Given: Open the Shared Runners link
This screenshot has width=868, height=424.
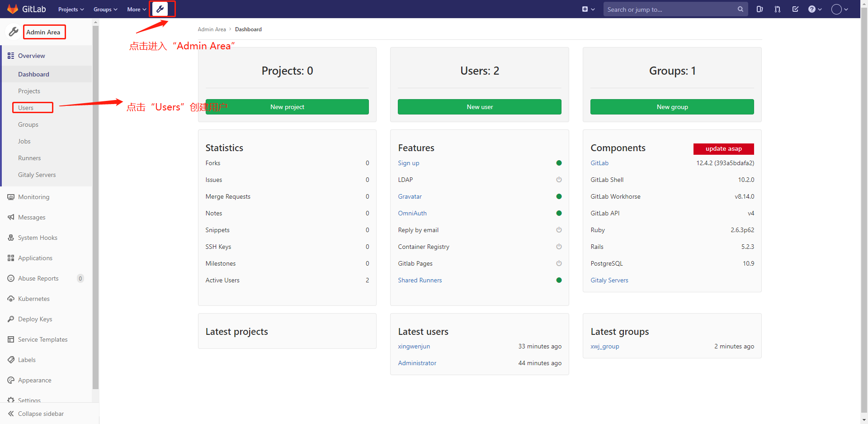Looking at the screenshot, I should 420,280.
